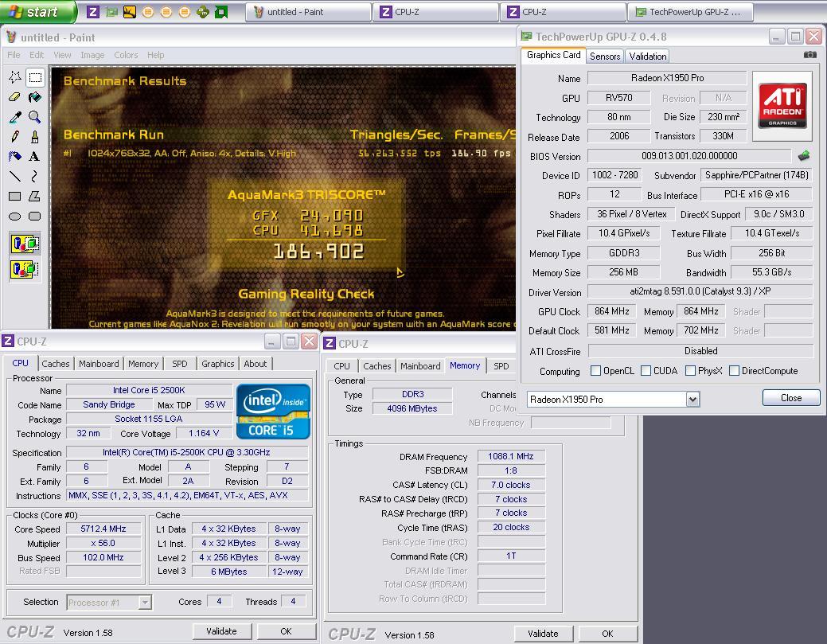Choose the Pencil tool in Paint
Screen dimensions: 827x644
(15, 137)
